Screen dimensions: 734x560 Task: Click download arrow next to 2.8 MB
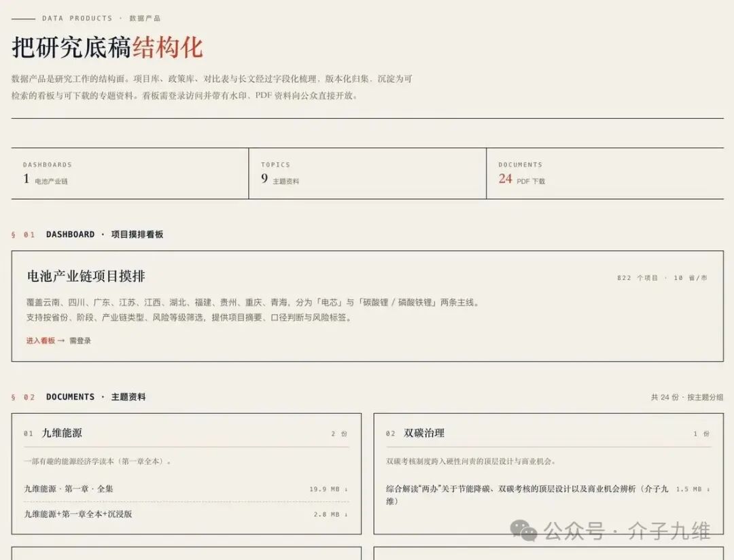click(347, 514)
